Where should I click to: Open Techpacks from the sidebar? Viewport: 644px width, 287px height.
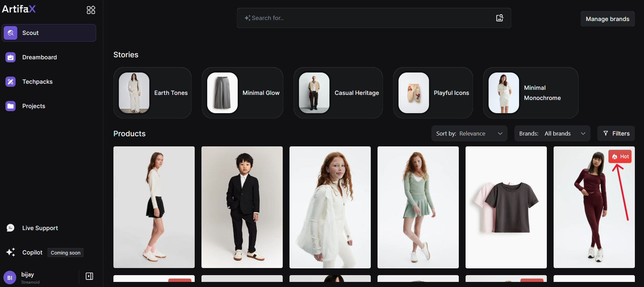point(37,82)
